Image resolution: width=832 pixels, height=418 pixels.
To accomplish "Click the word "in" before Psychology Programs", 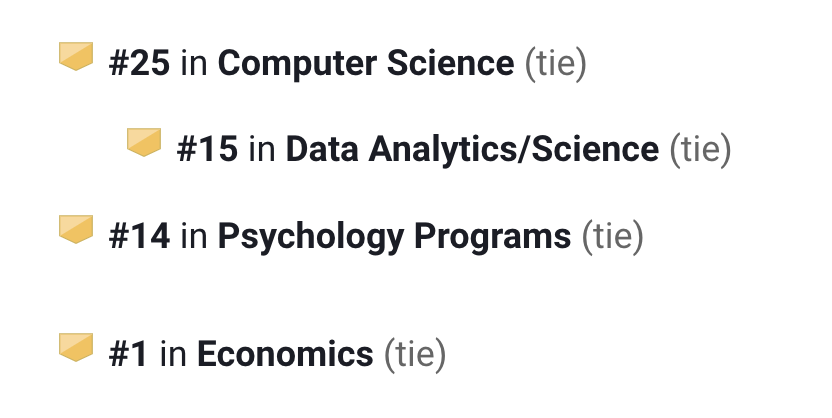I will coord(194,238).
